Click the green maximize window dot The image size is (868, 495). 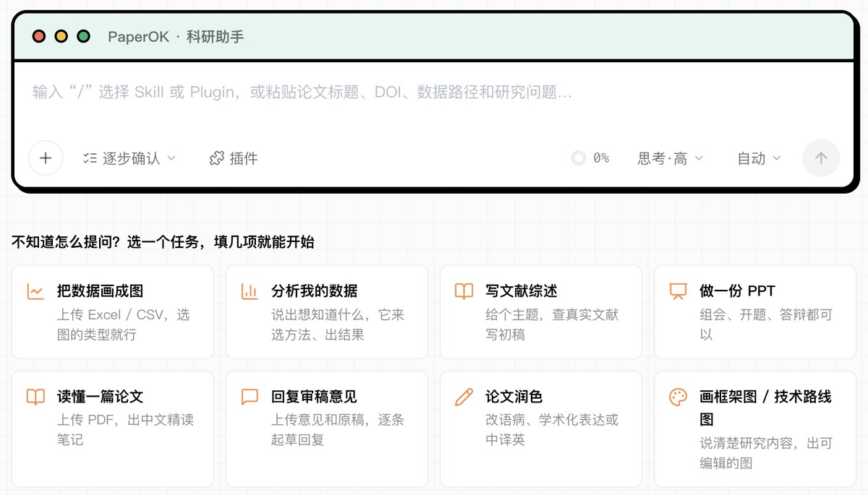coord(84,36)
